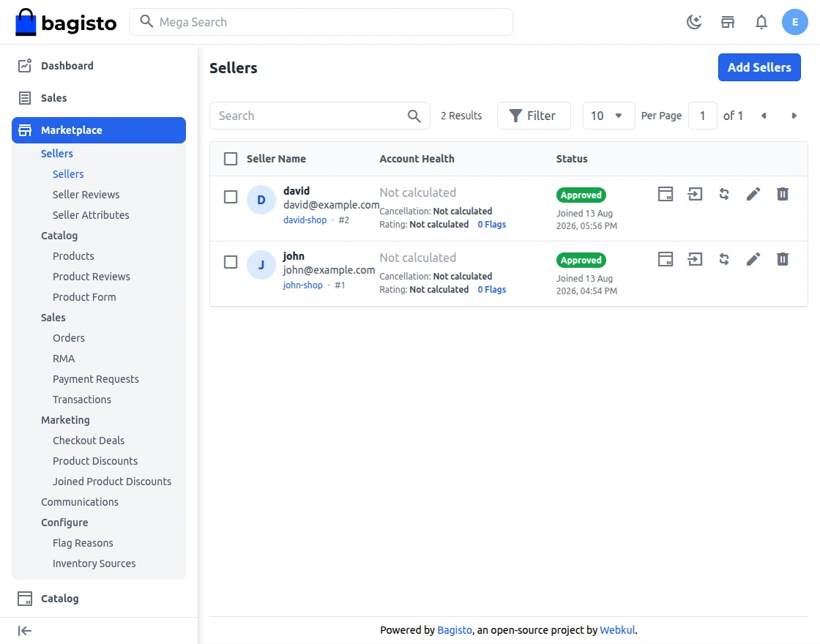
Task: Click the Bagisto logo
Action: (66, 22)
